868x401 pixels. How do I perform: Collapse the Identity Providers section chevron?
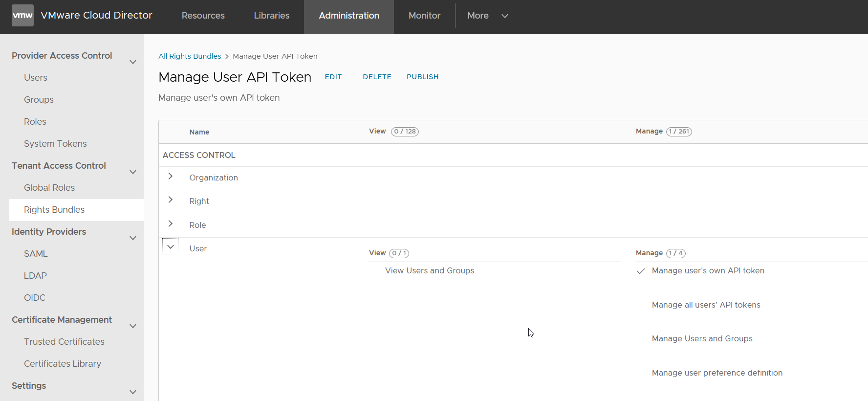132,238
